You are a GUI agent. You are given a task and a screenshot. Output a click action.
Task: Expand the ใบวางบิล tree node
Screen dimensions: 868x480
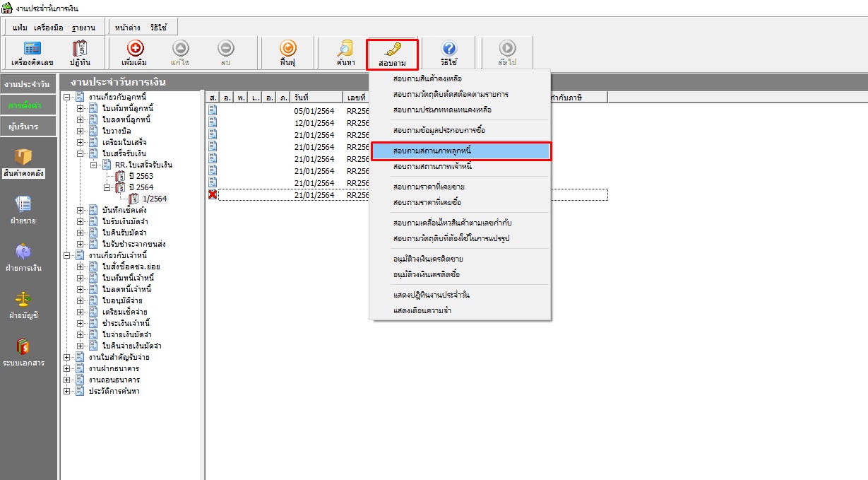point(81,131)
